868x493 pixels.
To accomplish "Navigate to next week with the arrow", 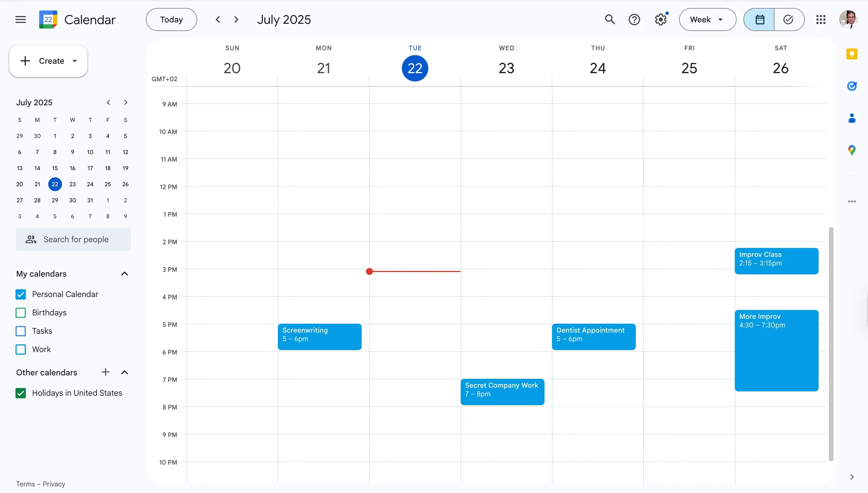I will (x=237, y=19).
